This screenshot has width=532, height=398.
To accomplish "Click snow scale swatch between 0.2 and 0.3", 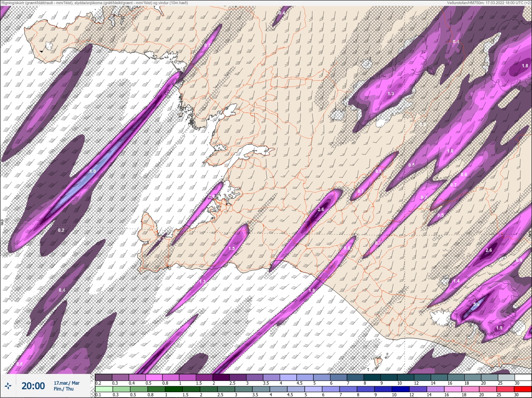I will click(x=104, y=377).
